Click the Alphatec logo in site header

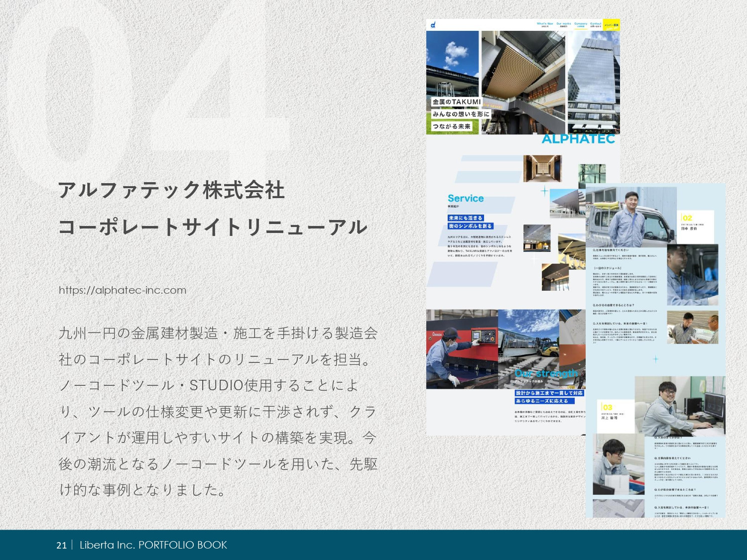point(433,24)
